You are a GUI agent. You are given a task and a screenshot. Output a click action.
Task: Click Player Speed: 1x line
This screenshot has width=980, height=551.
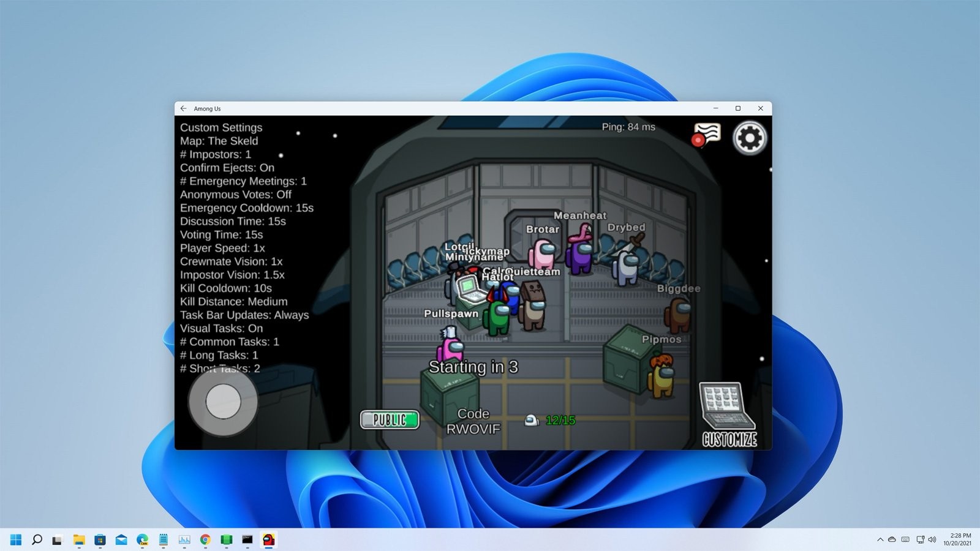(222, 248)
